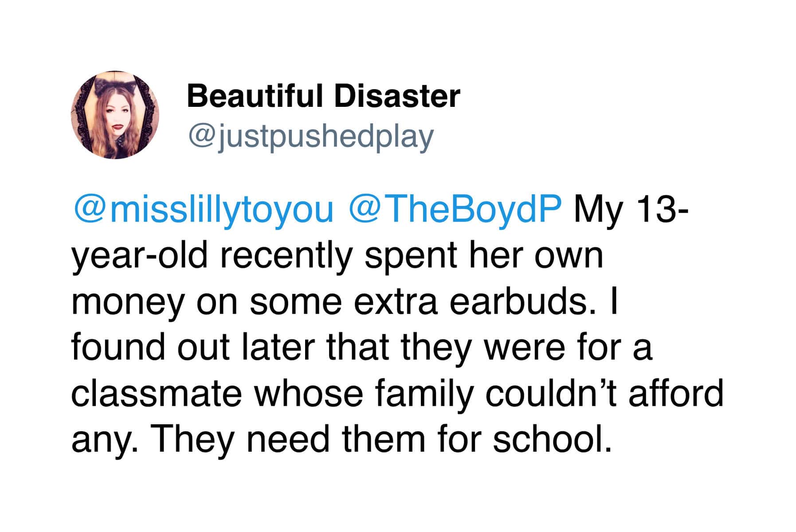Click the word "classmate" in the tweet
This screenshot has width=796, height=532.
pyautogui.click(x=156, y=394)
